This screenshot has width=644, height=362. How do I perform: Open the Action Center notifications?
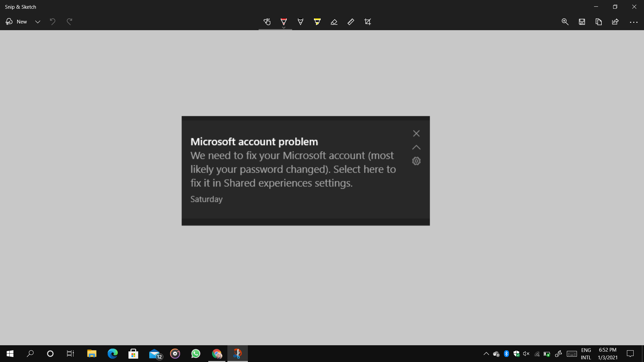coord(630,354)
